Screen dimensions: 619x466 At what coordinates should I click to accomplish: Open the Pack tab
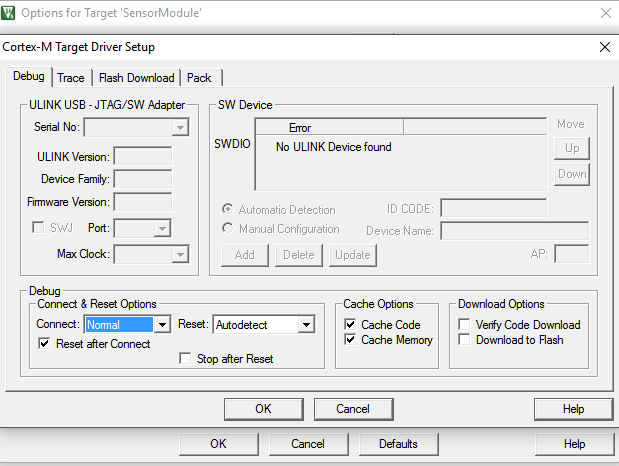199,78
